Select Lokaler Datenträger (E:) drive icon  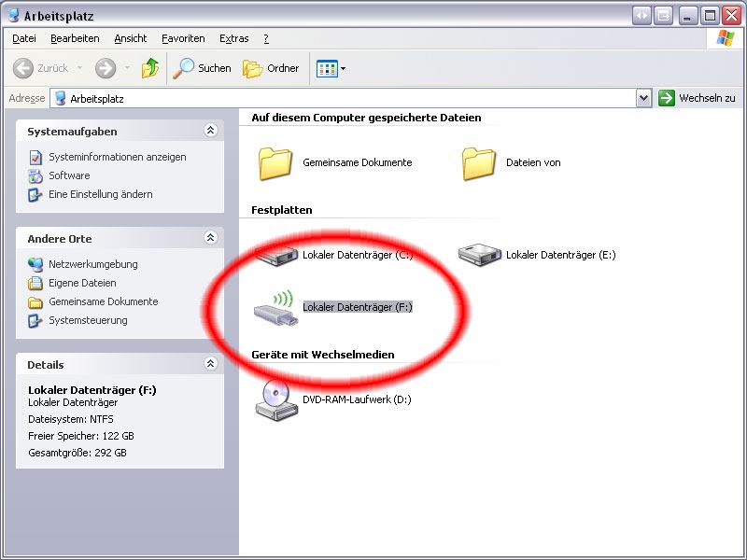click(x=480, y=255)
